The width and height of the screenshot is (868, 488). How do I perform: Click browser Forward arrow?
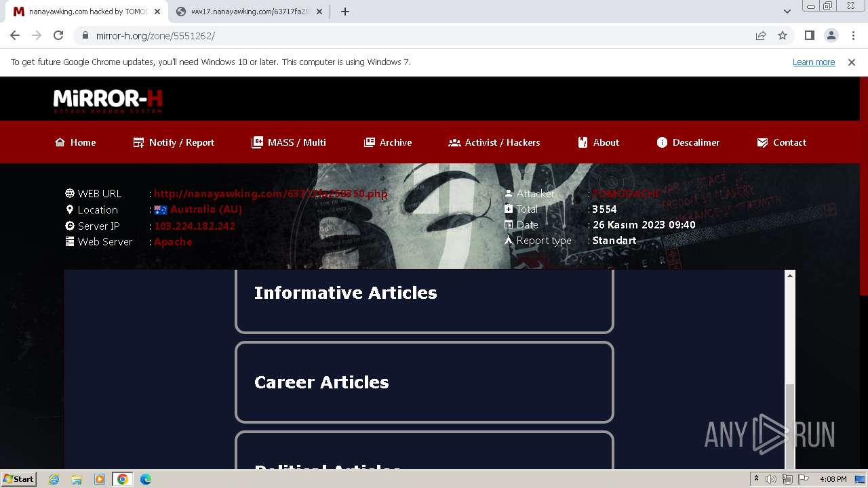pos(37,35)
